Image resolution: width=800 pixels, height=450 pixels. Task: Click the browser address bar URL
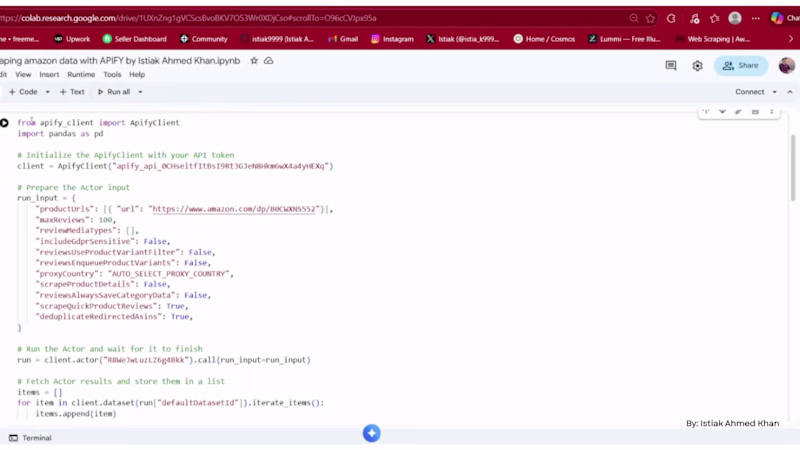tap(189, 18)
